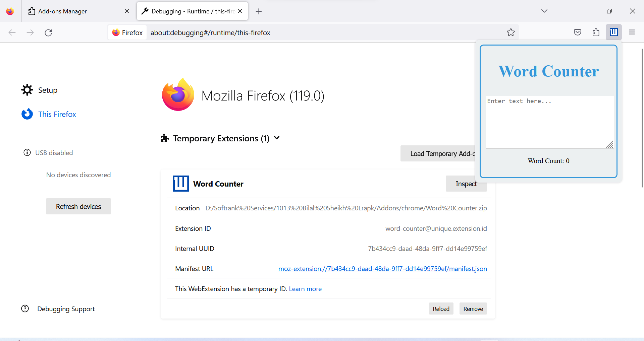Click the large Firefox logo image
The width and height of the screenshot is (644, 341).
tap(178, 94)
